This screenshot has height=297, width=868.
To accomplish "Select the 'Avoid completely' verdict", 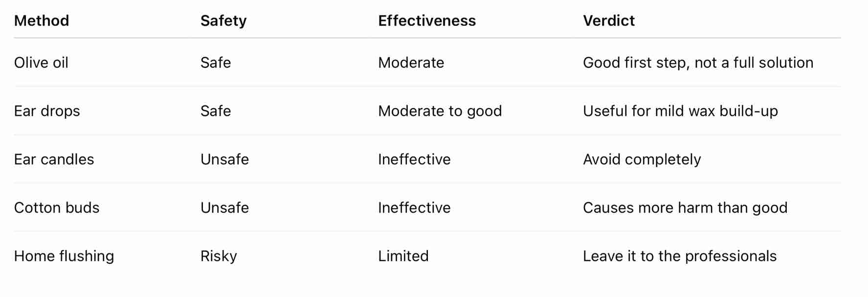I will 642,159.
